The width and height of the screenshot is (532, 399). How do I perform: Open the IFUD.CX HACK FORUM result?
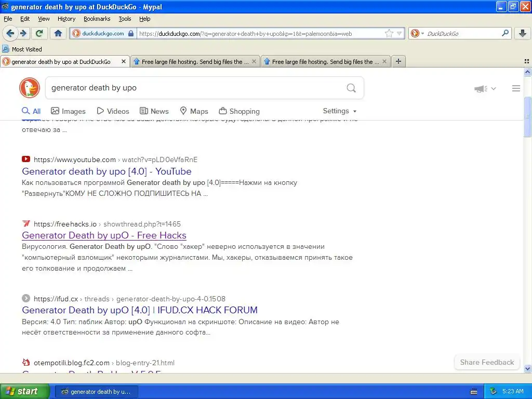[139, 310]
